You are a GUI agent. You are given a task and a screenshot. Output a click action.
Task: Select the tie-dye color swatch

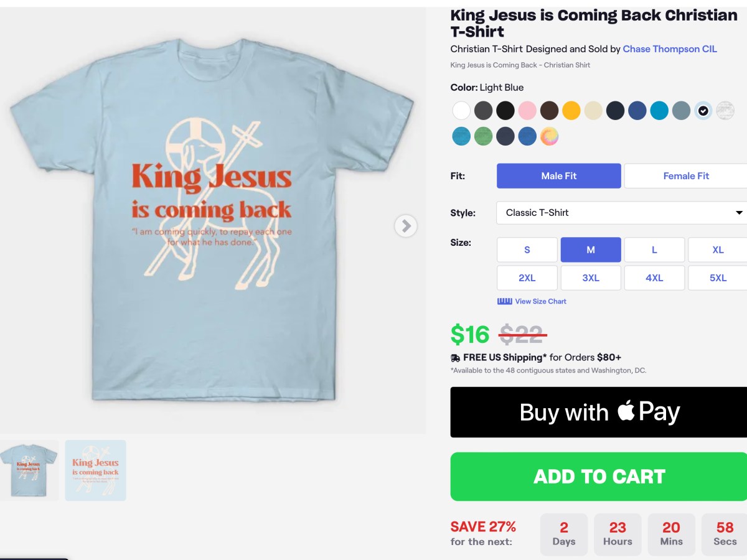tap(550, 136)
